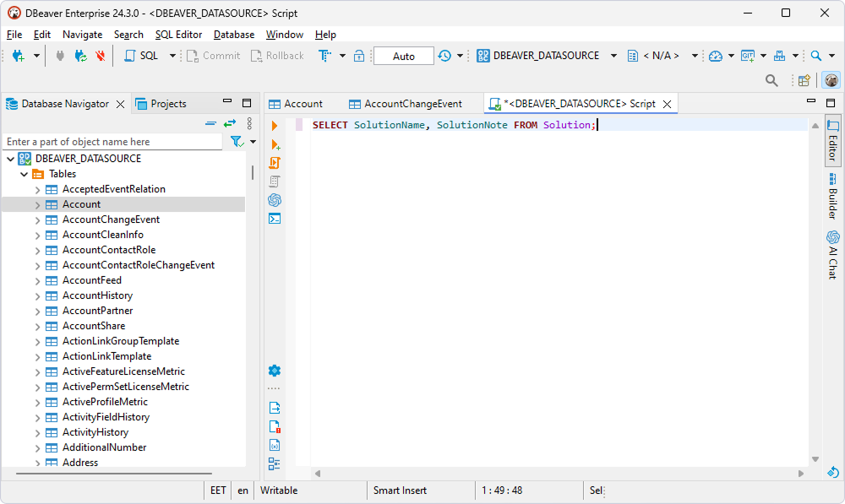Toggle auto-commit lock icon in toolbar
The image size is (845, 504).
[x=358, y=55]
